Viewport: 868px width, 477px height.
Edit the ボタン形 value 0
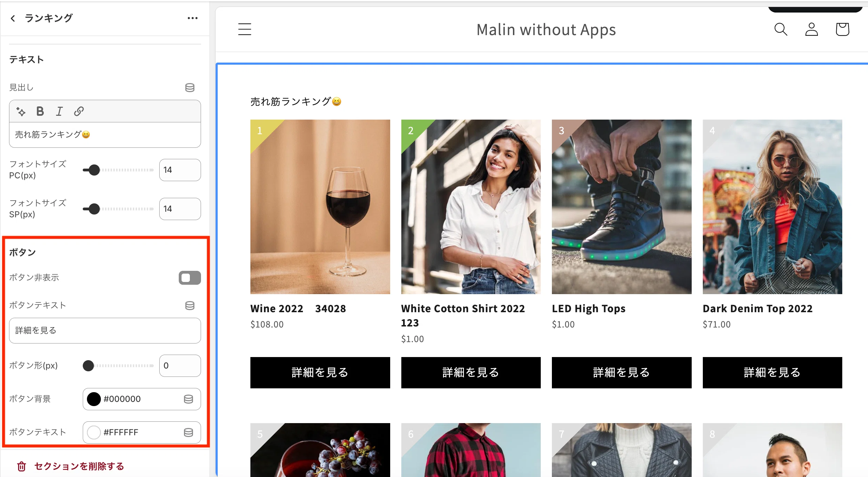pos(180,366)
